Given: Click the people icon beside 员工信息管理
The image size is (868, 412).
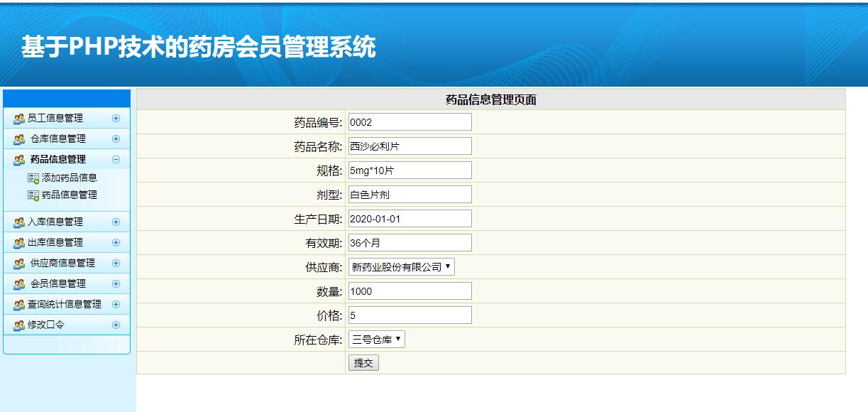Looking at the screenshot, I should tap(19, 119).
